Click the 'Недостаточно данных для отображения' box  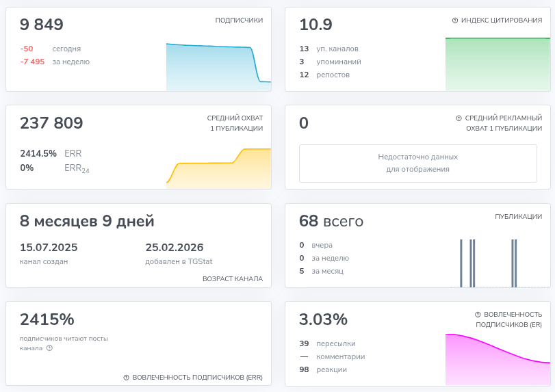click(417, 163)
